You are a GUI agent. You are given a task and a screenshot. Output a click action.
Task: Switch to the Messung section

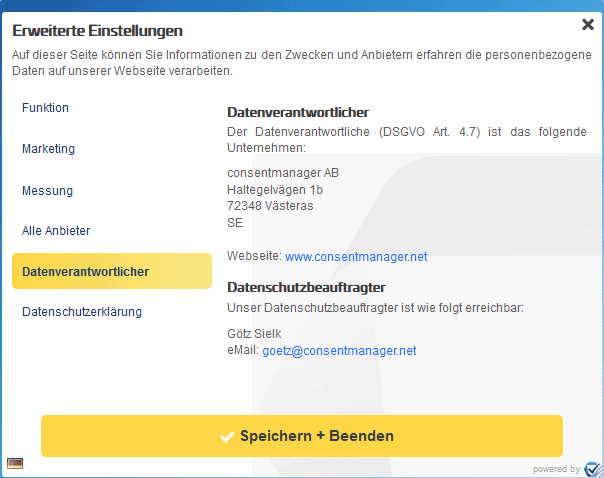[x=47, y=191]
